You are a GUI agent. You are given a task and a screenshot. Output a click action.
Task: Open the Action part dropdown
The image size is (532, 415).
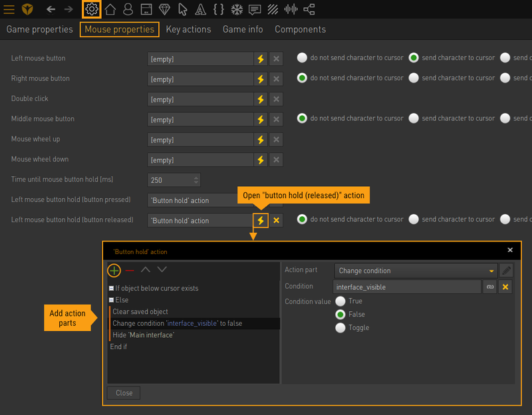[415, 271]
